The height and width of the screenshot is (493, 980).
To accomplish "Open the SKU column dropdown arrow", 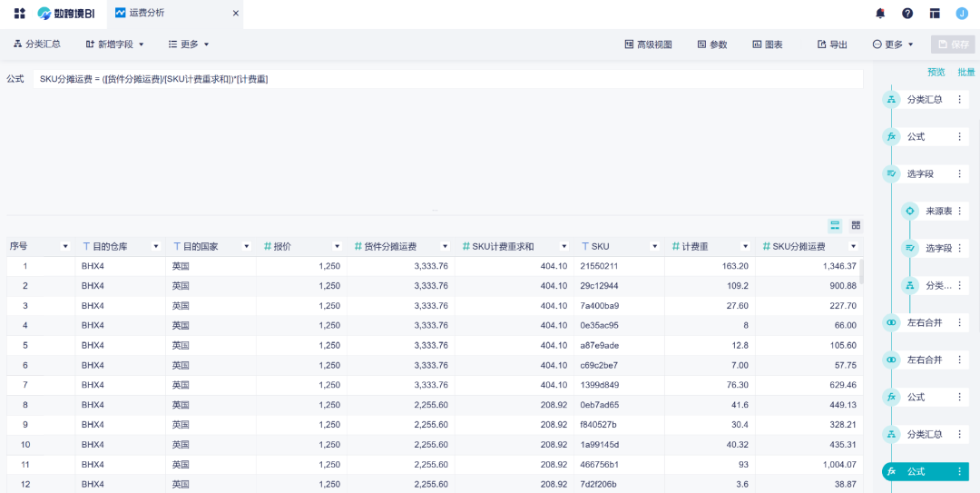I will tap(654, 247).
